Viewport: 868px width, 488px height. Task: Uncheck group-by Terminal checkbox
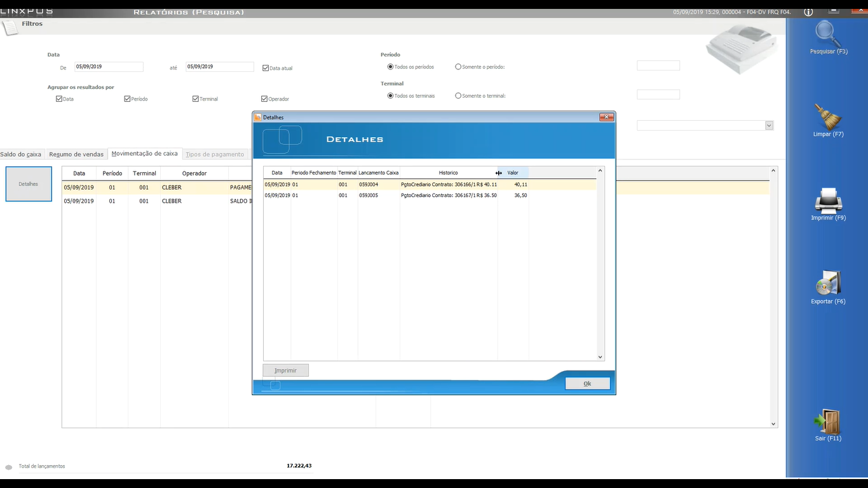pos(196,98)
